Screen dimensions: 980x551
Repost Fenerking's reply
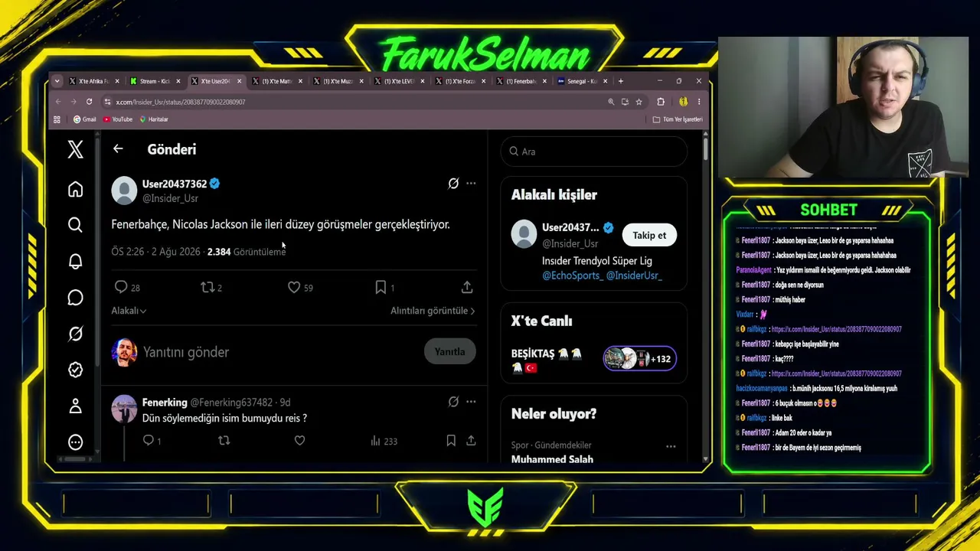224,441
